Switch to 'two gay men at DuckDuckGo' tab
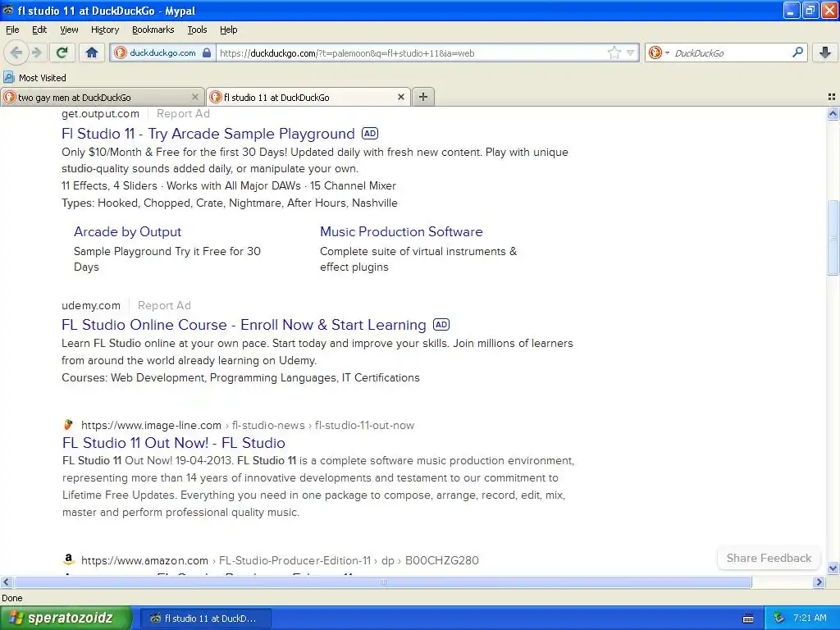Viewport: 840px width, 630px height. pos(102,97)
